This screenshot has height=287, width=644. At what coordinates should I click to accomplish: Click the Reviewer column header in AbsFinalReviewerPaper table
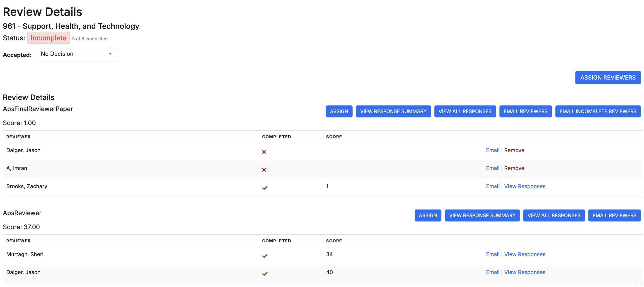[19, 137]
